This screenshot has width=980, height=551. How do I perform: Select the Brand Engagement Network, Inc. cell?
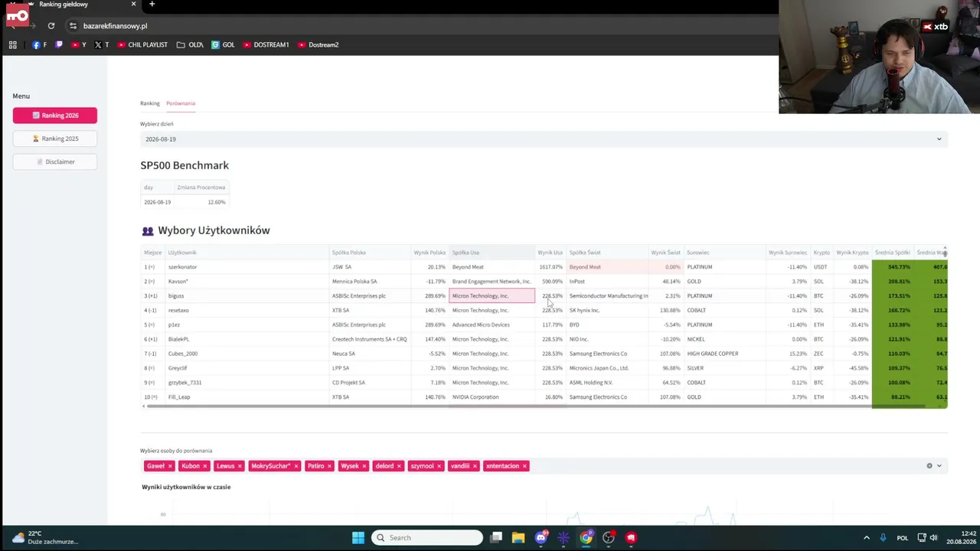pos(492,282)
